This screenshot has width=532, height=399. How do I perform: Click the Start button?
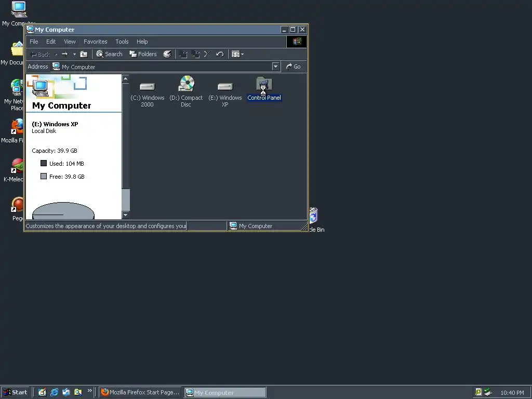15,392
